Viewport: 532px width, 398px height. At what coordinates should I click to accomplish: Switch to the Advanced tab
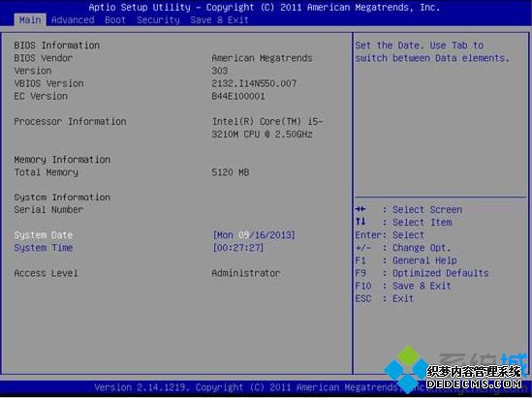tap(73, 20)
